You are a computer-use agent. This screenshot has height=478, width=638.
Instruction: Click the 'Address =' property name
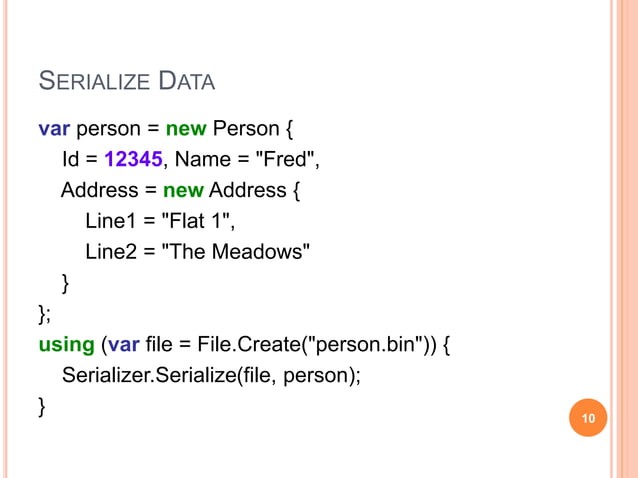click(109, 190)
